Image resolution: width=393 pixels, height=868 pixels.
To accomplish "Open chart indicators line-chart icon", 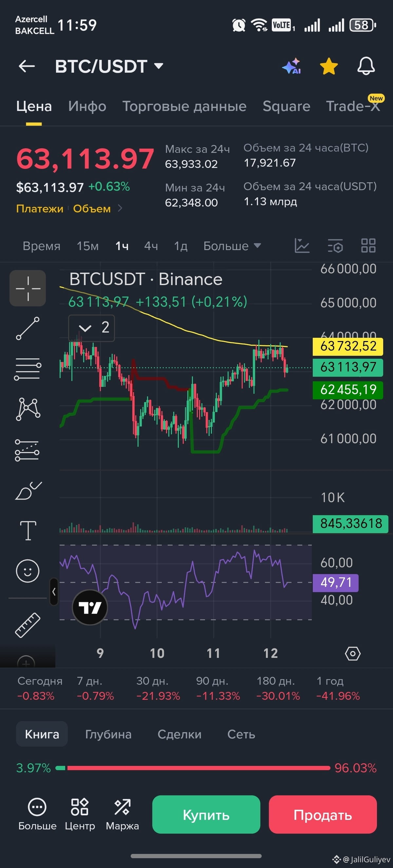I will pos(302,246).
